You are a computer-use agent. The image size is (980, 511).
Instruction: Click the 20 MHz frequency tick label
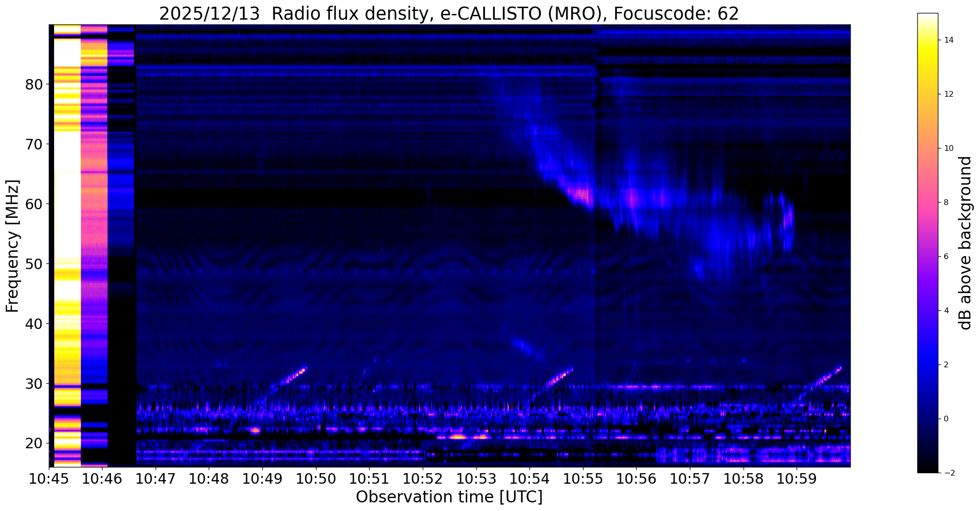[34, 443]
